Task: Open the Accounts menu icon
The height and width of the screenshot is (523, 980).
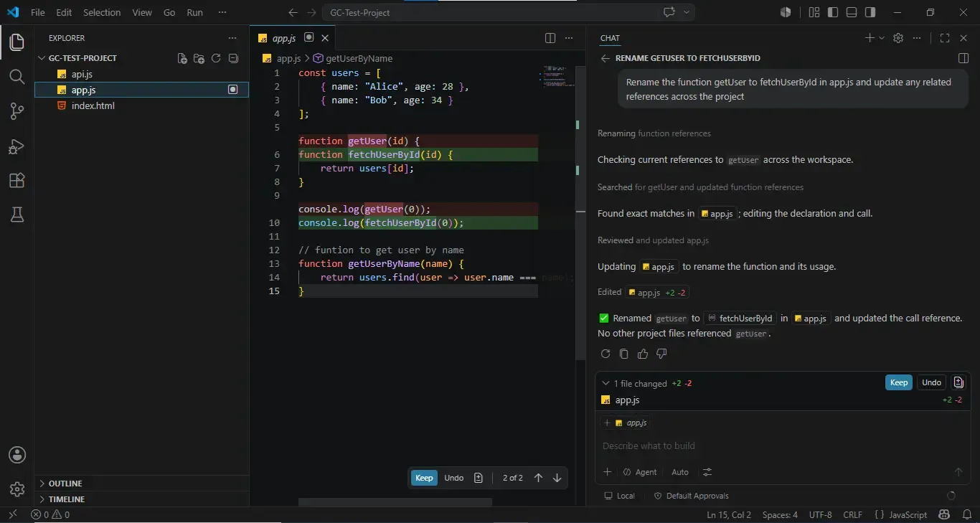Action: point(17,455)
